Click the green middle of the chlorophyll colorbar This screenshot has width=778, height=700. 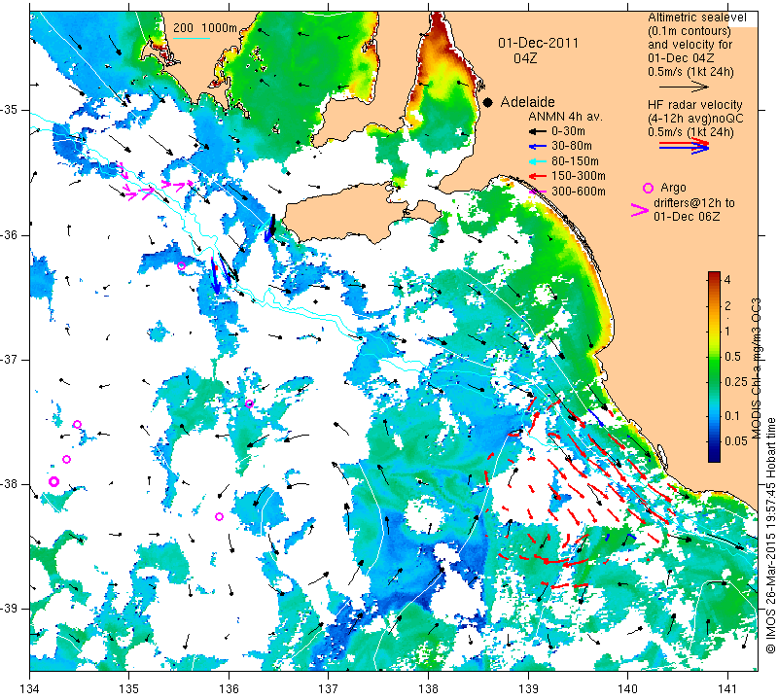(x=714, y=367)
